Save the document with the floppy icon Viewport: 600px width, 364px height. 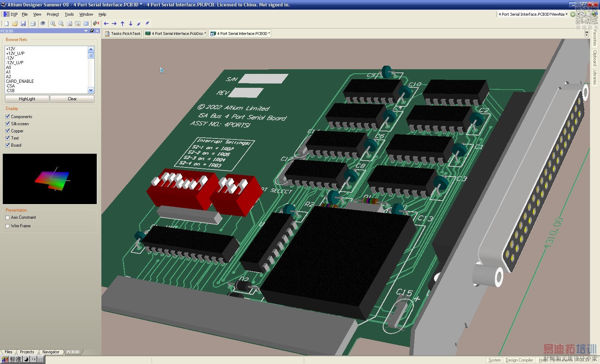click(23, 24)
